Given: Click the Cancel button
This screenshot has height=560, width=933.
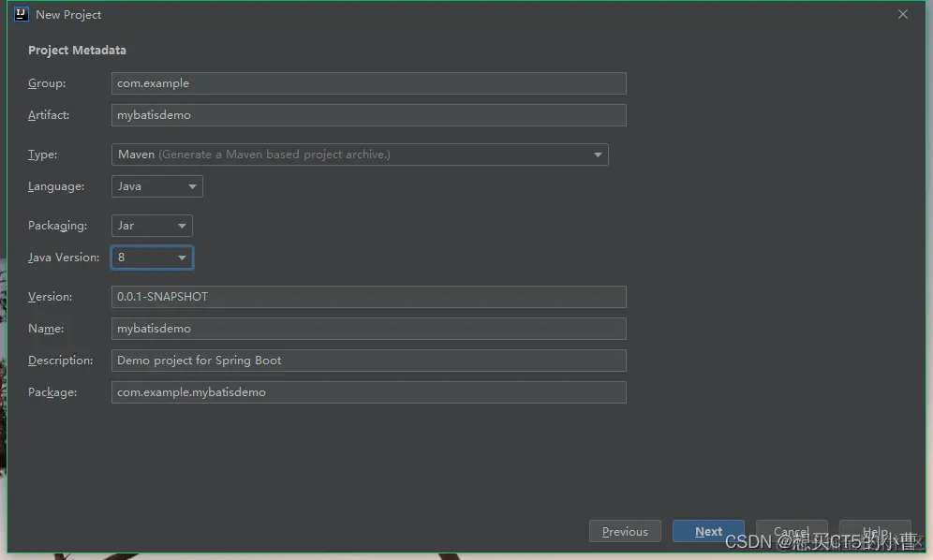Looking at the screenshot, I should [792, 531].
